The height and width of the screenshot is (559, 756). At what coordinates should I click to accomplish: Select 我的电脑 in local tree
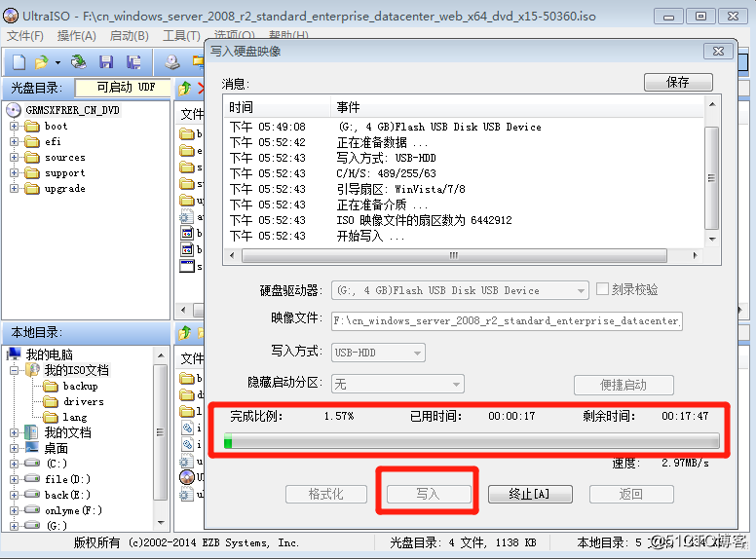point(49,354)
